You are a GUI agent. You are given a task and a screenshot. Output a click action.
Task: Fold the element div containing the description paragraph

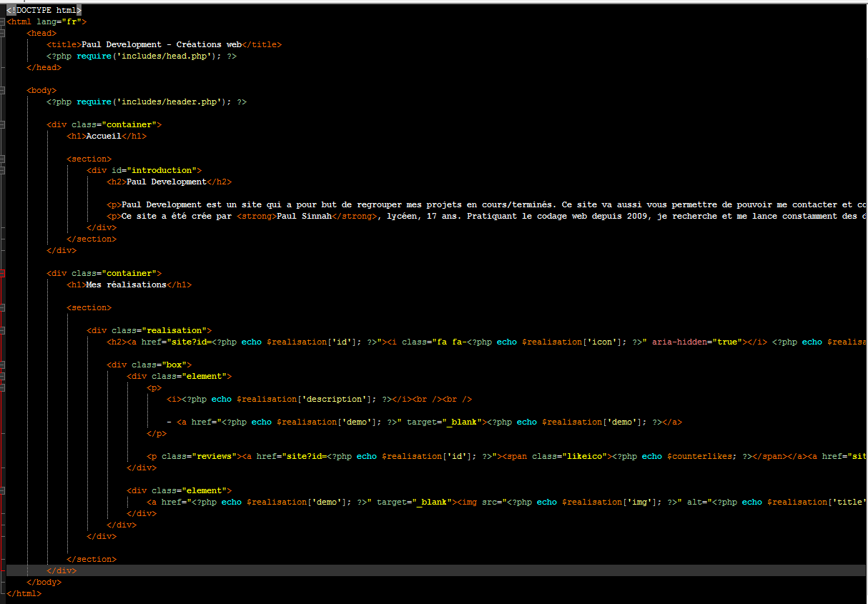point(3,376)
